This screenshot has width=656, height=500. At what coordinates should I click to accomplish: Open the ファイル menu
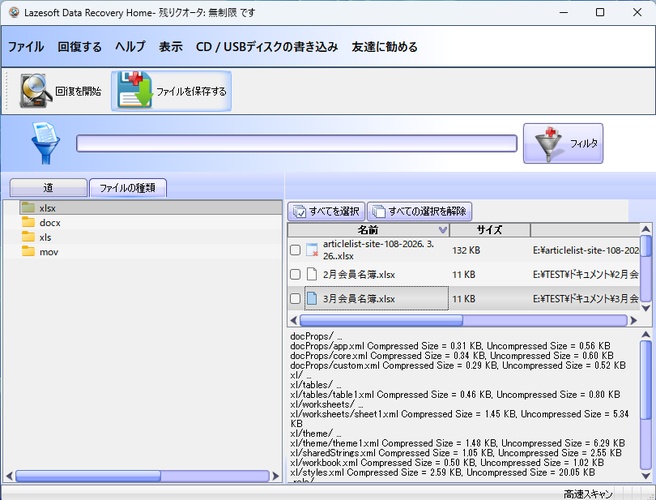pyautogui.click(x=26, y=46)
